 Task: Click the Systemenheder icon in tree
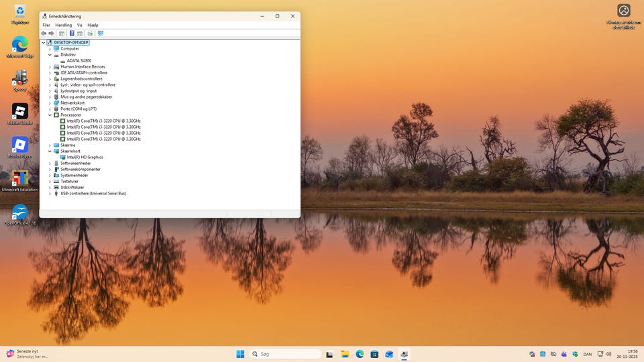56,175
